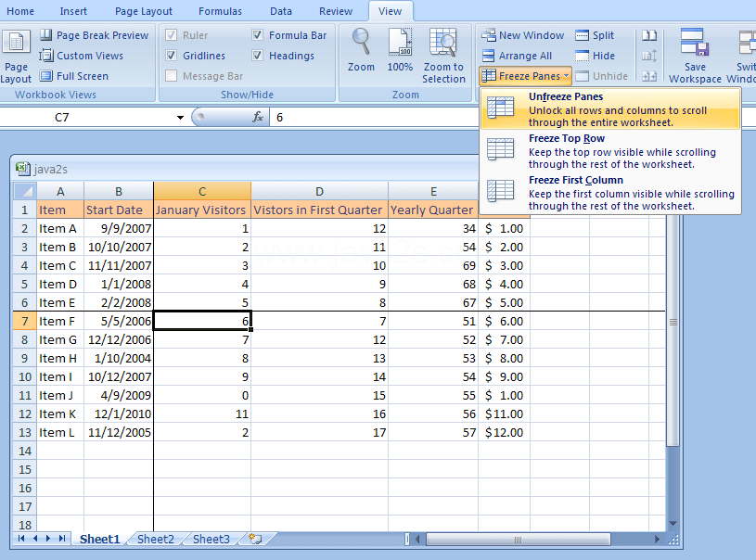Switch to the Review ribbon tab
756x560 pixels.
335,11
